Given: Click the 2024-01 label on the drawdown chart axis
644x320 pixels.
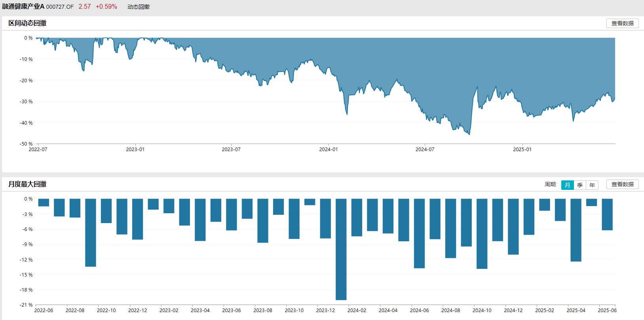Looking at the screenshot, I should pyautogui.click(x=329, y=150).
